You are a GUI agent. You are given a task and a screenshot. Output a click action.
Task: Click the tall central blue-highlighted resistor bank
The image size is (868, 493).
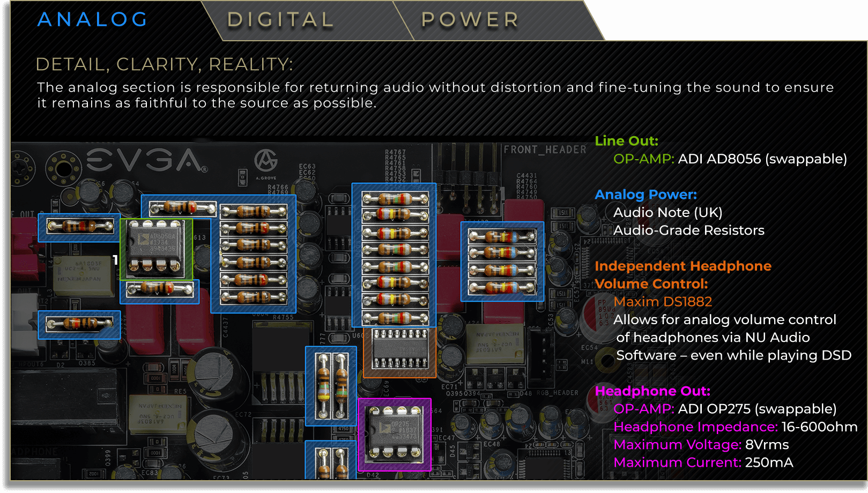point(394,255)
